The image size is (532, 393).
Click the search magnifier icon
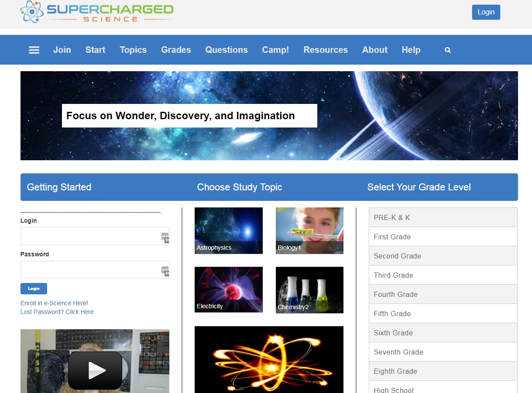coord(447,50)
